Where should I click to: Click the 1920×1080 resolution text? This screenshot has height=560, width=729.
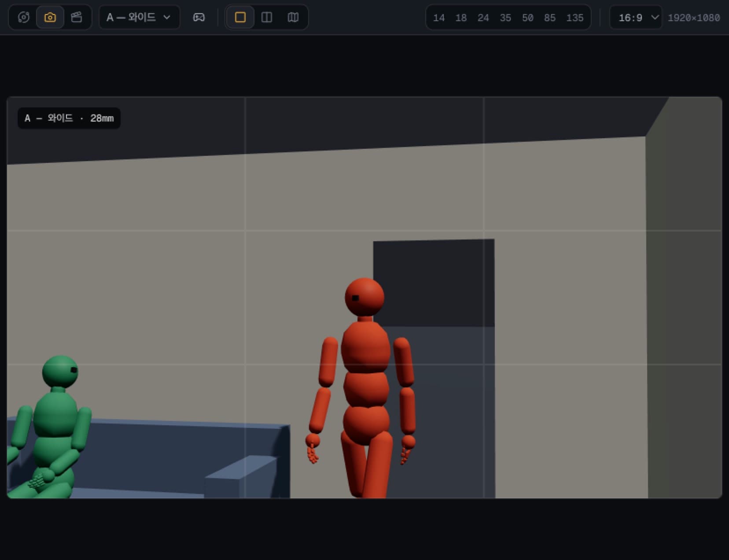point(694,18)
